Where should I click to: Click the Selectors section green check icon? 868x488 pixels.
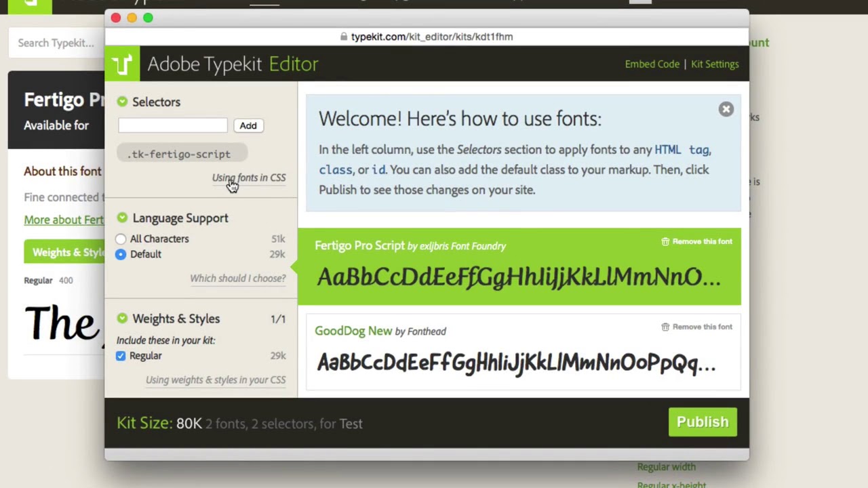pos(122,102)
